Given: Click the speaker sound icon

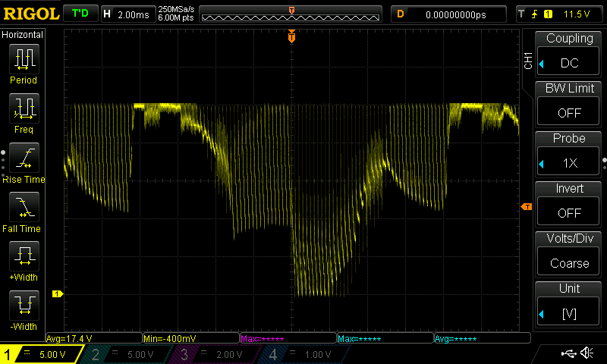Looking at the screenshot, I should [x=587, y=353].
